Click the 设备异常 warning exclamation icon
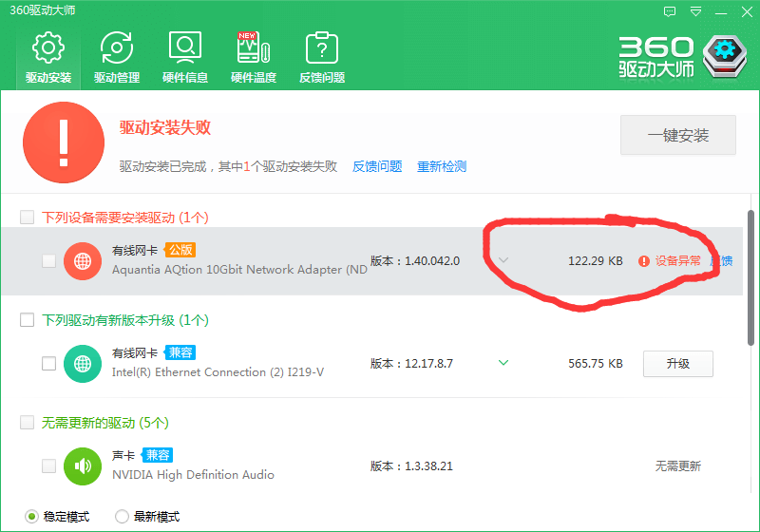760x532 pixels. pos(644,261)
